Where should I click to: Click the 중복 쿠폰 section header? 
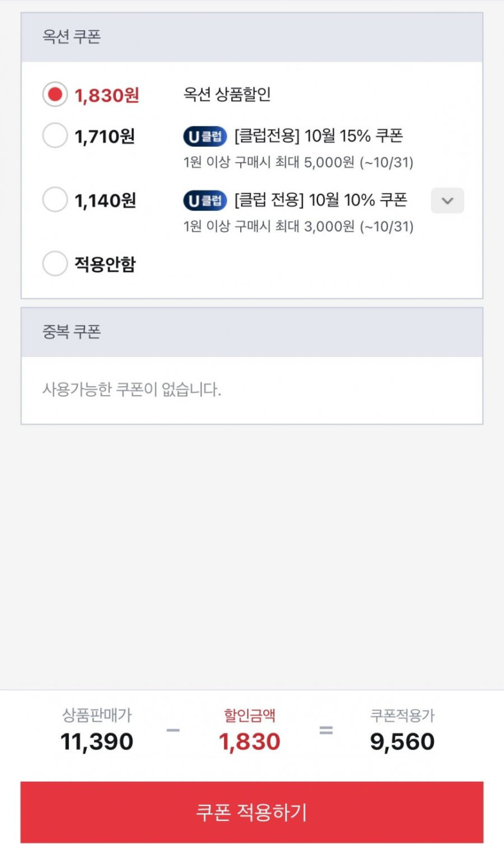tap(71, 332)
